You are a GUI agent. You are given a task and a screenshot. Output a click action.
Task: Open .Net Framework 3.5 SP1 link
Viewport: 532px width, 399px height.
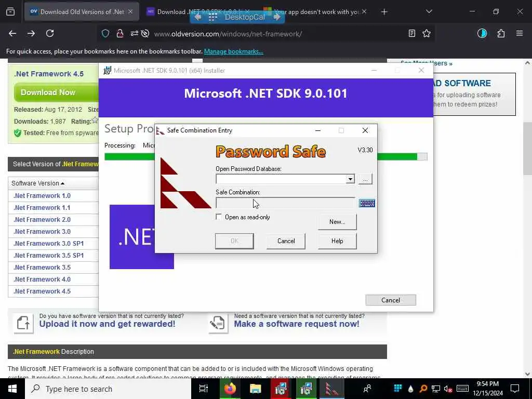pyautogui.click(x=48, y=255)
